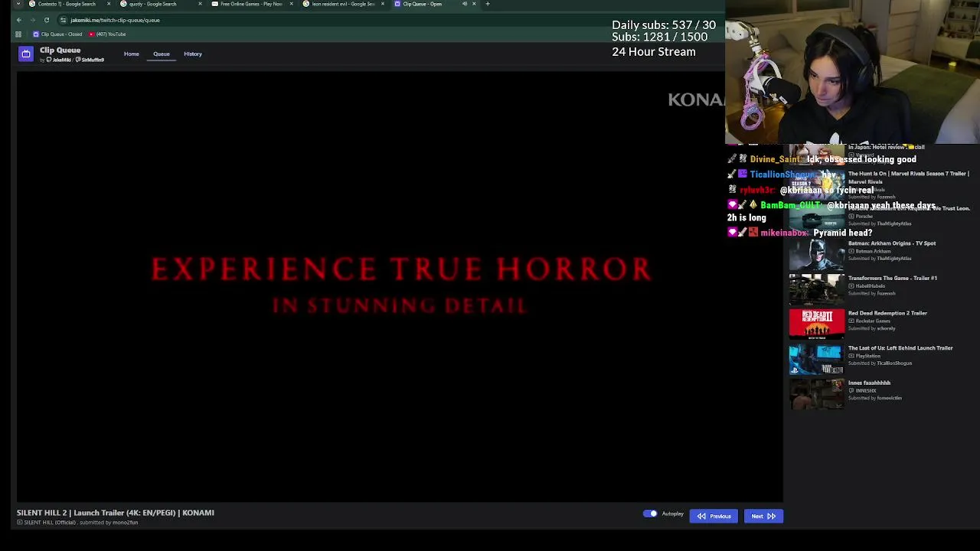Click the '24 Hour Stream' overlay text
This screenshot has width=980, height=551.
click(x=654, y=52)
